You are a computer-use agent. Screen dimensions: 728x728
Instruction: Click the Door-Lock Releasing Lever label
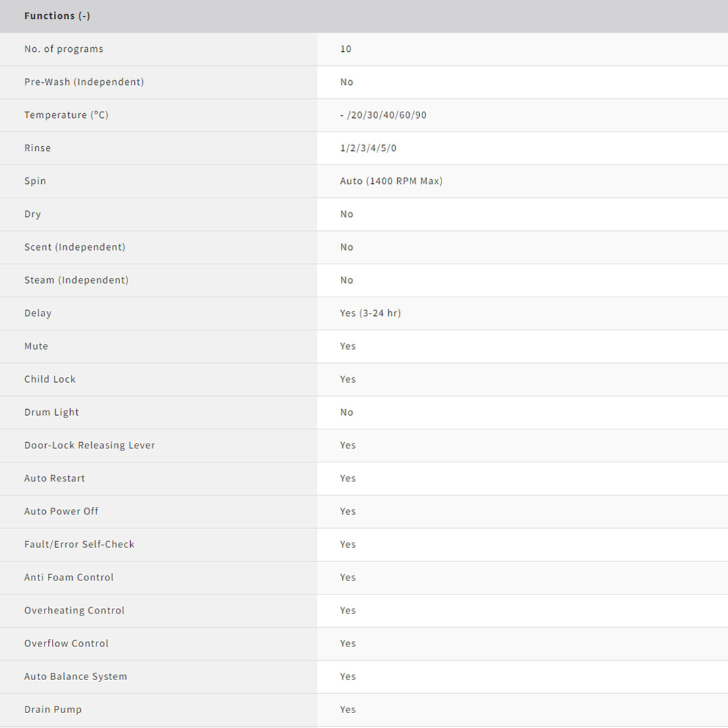[90, 445]
